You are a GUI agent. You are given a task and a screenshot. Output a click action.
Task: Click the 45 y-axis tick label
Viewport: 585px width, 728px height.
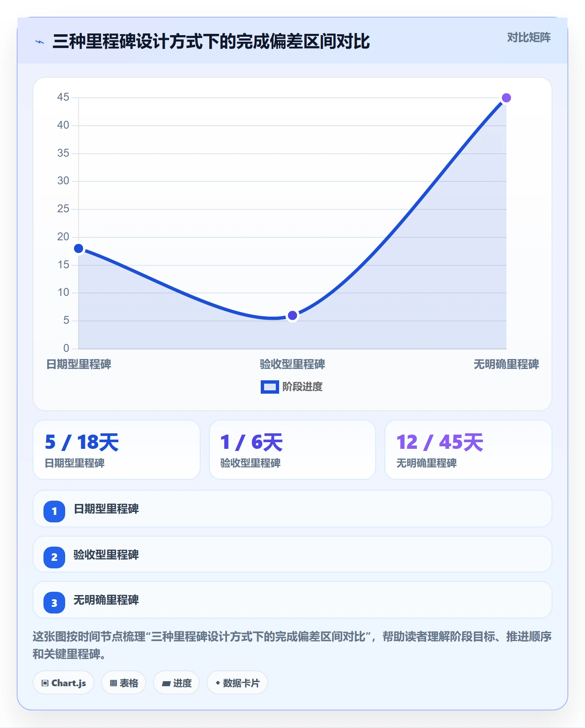point(63,97)
